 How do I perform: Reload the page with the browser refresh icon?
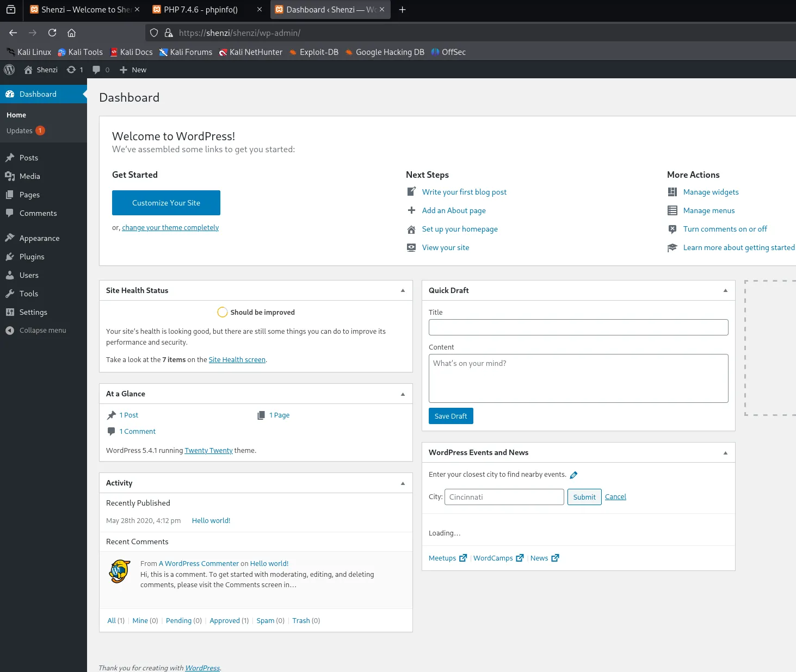(x=52, y=33)
